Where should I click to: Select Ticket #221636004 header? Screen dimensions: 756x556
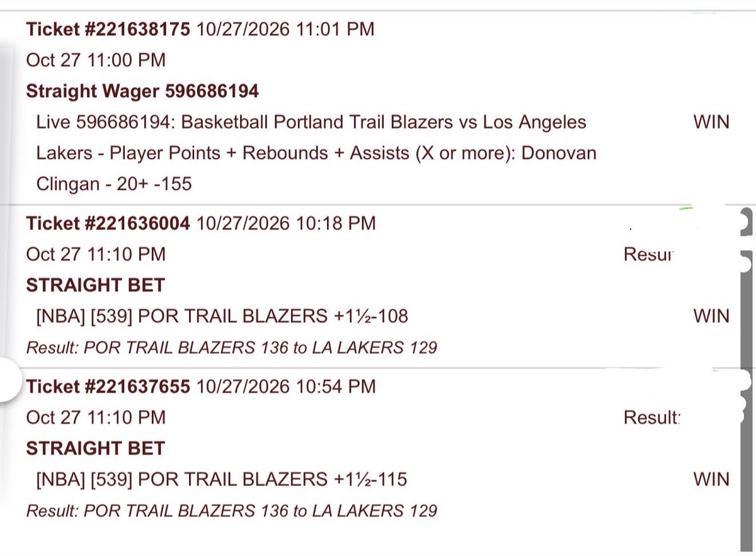(108, 223)
